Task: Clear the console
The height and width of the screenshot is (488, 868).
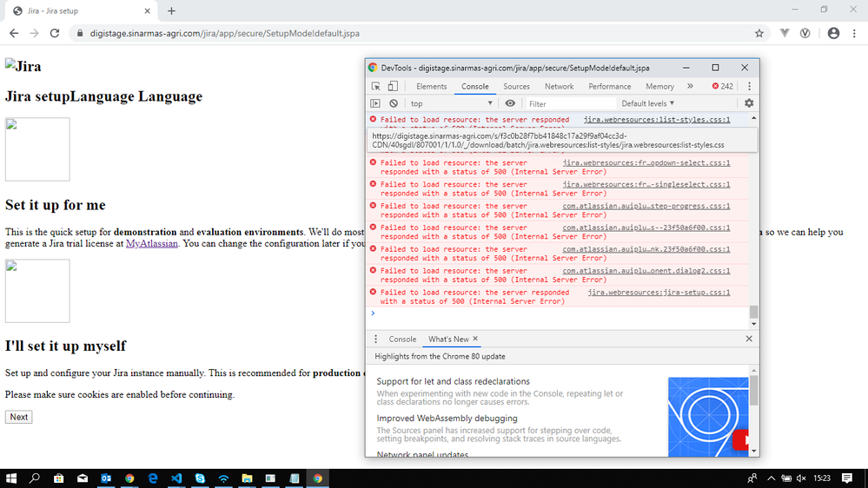Action: tap(394, 103)
